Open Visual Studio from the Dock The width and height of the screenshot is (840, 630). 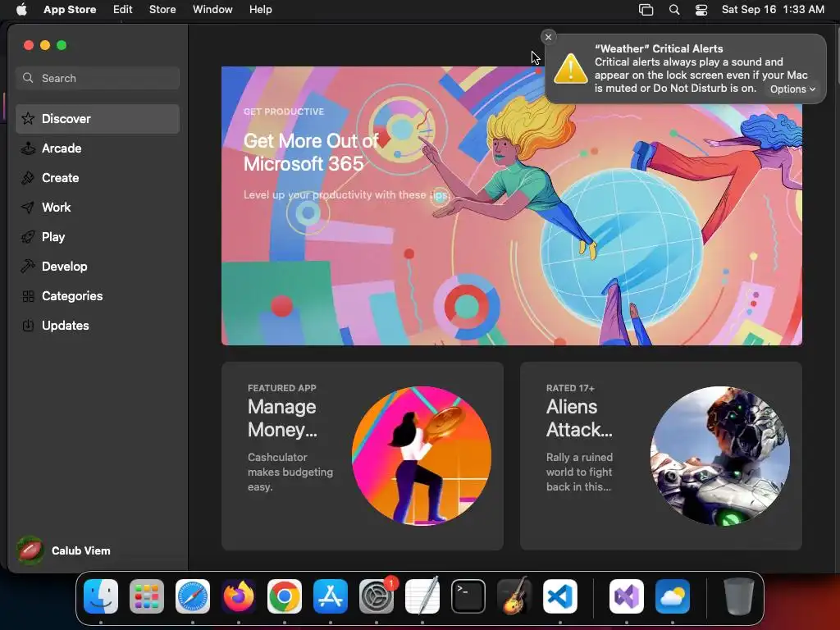pyautogui.click(x=627, y=596)
